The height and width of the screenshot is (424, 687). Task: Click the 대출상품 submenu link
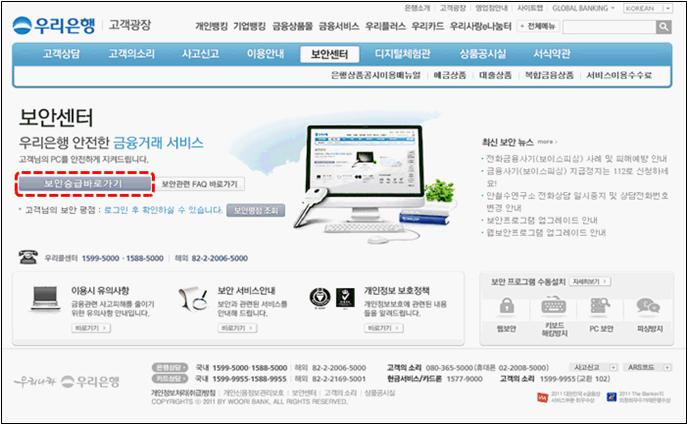pos(495,75)
